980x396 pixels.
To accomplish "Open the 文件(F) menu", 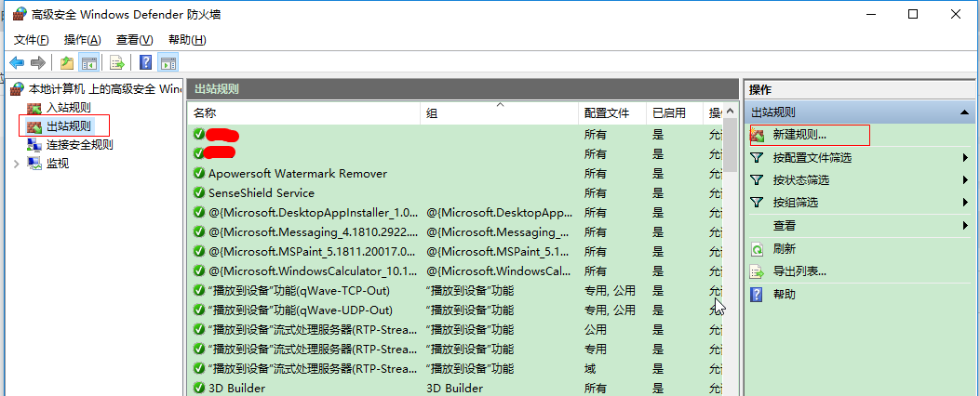I will tap(32, 40).
